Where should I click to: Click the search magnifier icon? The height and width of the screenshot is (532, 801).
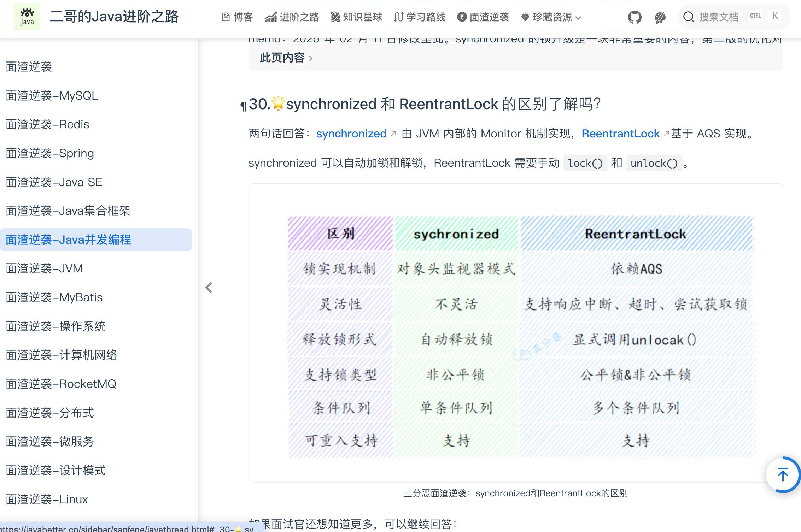[689, 17]
